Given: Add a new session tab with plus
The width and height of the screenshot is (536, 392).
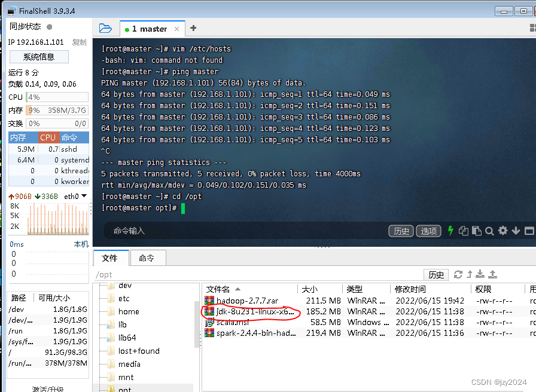Looking at the screenshot, I should tap(193, 28).
